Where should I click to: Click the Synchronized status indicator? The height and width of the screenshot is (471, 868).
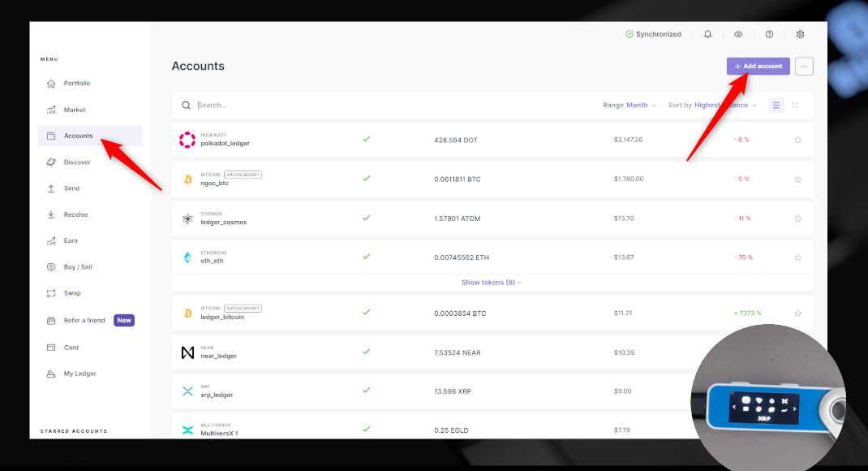[653, 34]
